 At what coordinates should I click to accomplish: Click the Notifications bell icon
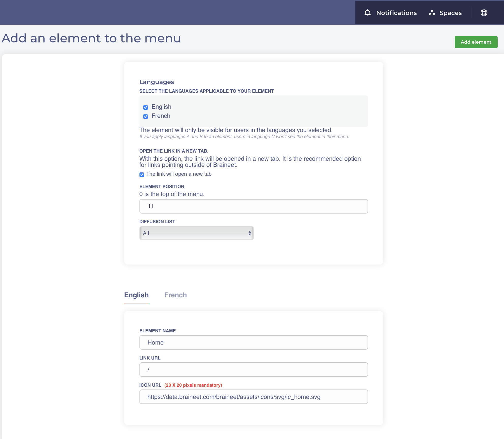367,13
